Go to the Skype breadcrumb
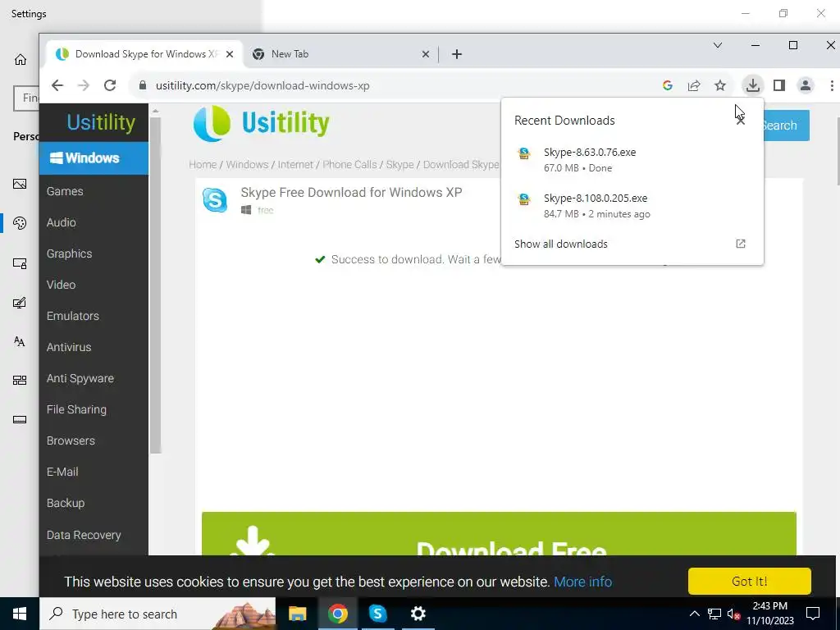 [399, 164]
